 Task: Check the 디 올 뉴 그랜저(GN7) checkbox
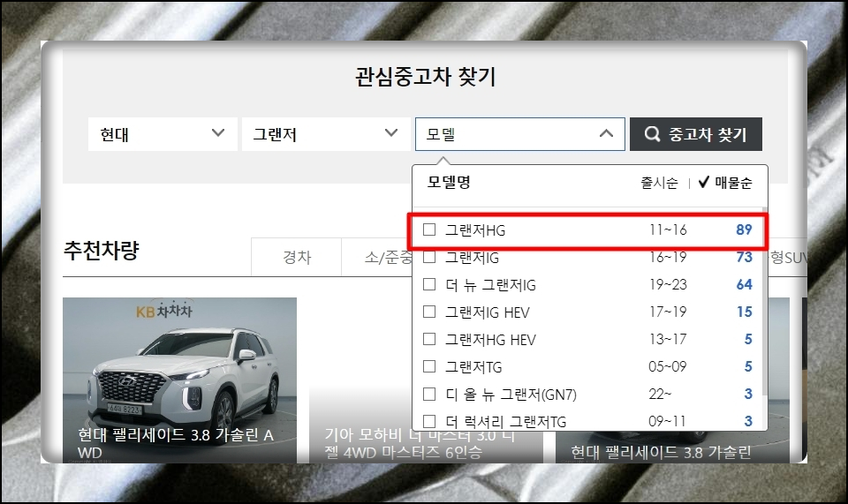(429, 394)
